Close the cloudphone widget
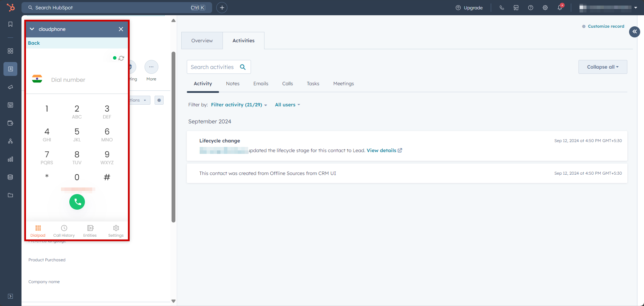Image resolution: width=644 pixels, height=306 pixels. point(121,29)
